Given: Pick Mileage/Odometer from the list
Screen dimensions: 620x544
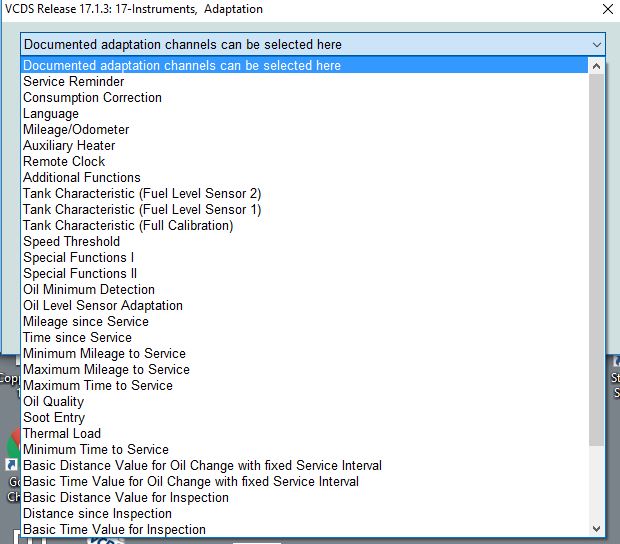Looking at the screenshot, I should [76, 130].
